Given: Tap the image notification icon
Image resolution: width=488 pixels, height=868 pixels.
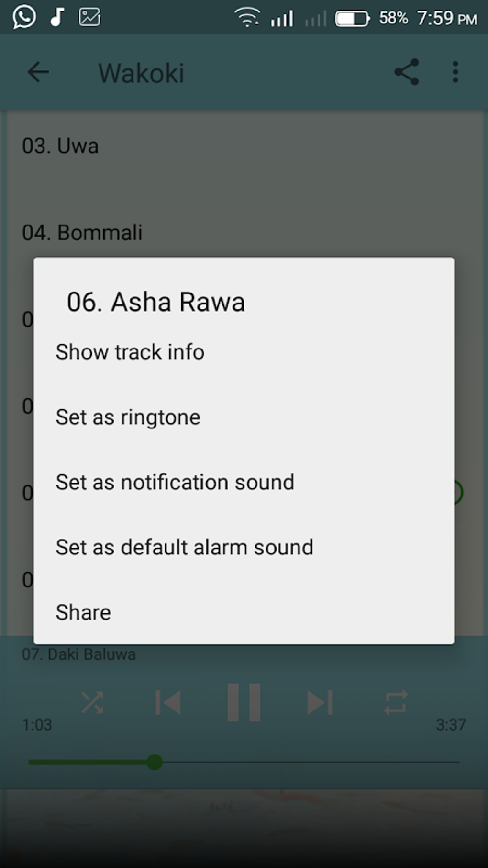Looking at the screenshot, I should pos(89,17).
